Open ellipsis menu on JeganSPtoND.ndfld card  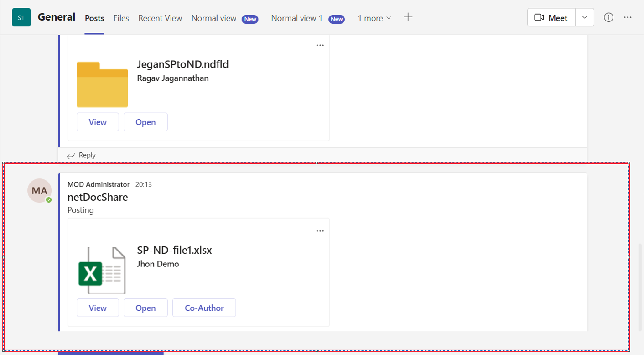[320, 45]
